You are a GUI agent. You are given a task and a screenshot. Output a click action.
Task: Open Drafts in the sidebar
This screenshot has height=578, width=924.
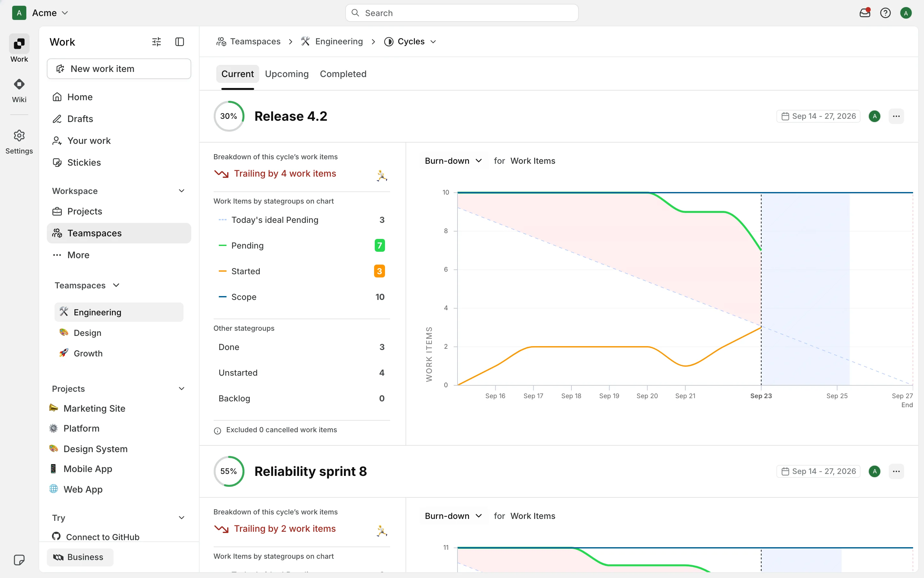119,119
